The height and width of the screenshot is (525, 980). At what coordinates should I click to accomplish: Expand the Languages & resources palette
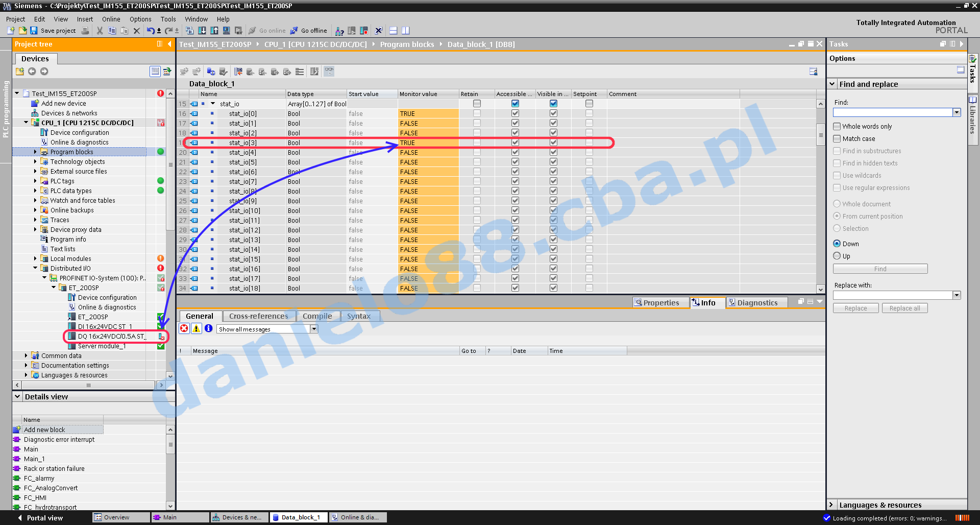click(831, 505)
